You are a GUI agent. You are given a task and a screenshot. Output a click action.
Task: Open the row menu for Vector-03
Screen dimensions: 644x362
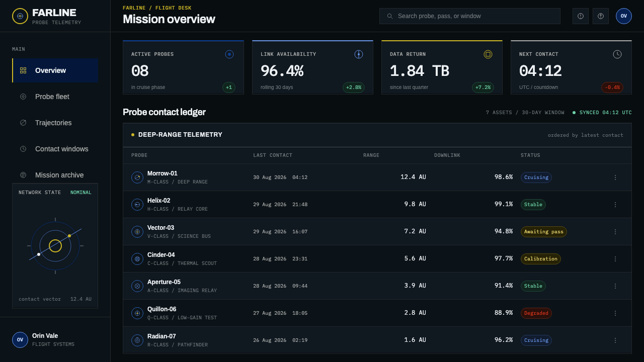(x=615, y=232)
